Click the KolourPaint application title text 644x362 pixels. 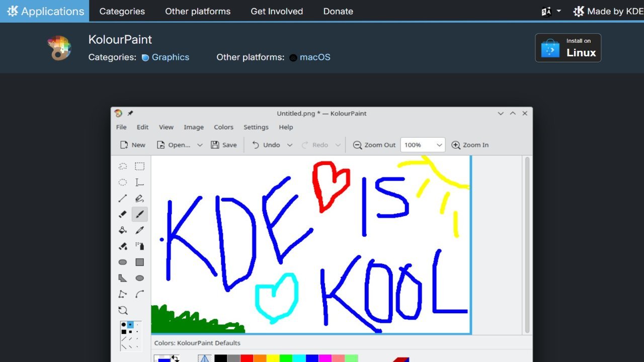pyautogui.click(x=120, y=40)
